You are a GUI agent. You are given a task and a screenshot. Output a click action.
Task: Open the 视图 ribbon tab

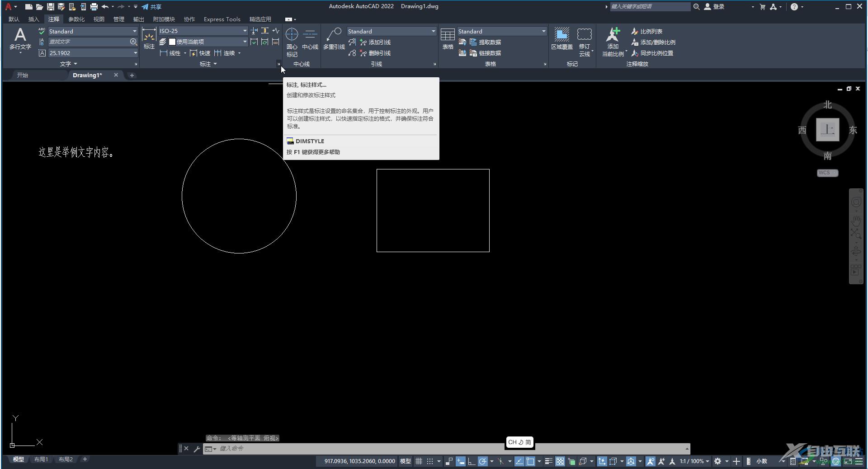pos(99,19)
